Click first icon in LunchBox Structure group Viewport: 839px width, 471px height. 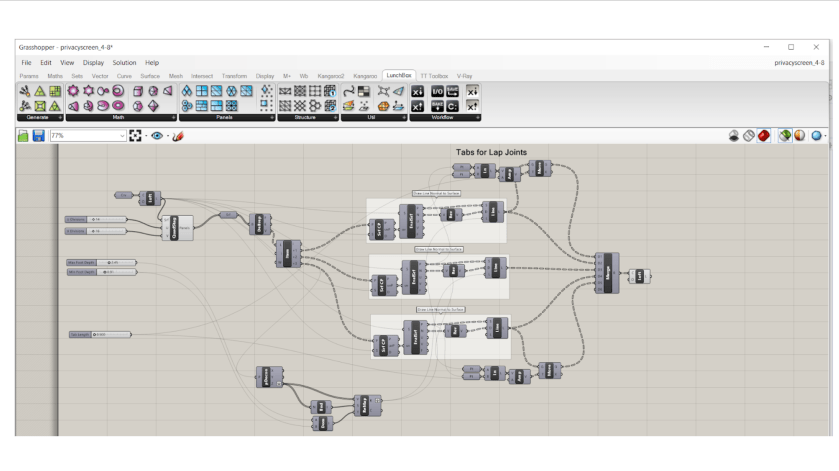point(285,91)
